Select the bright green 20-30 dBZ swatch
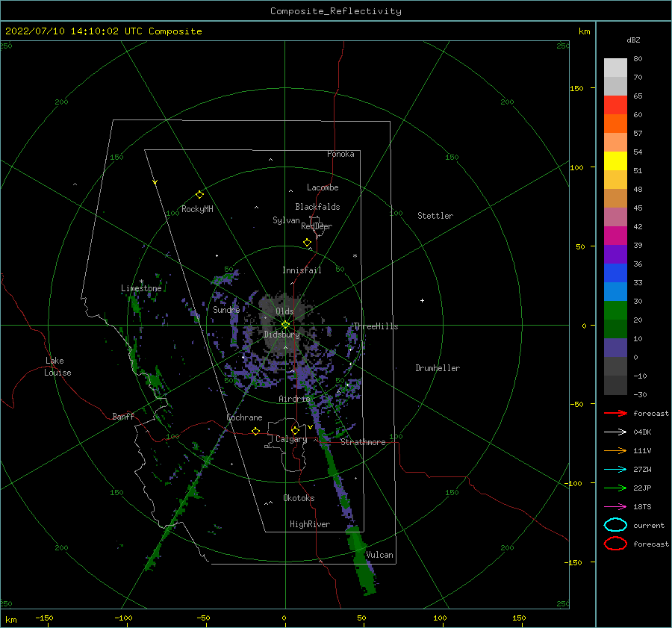Viewport: 672px width, 628px height. (x=615, y=310)
